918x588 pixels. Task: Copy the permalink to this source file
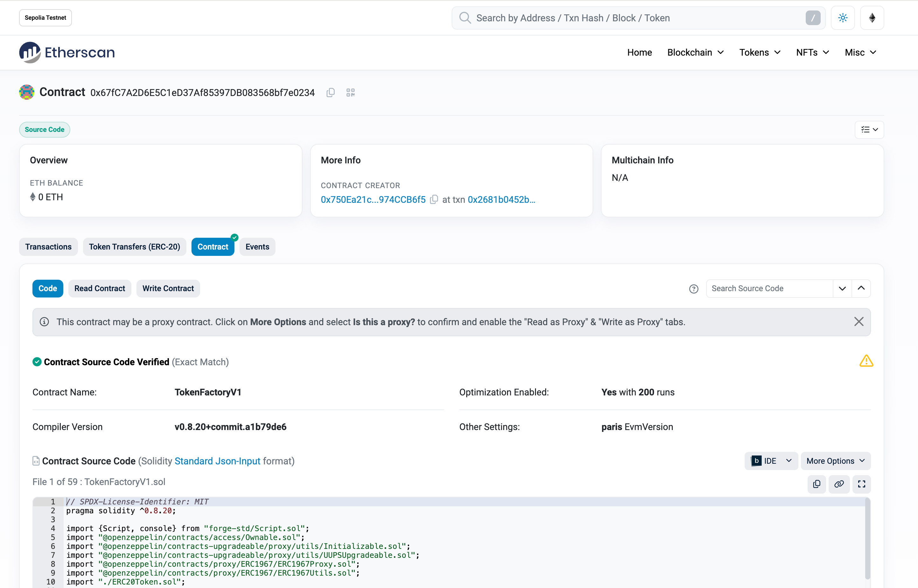click(839, 484)
